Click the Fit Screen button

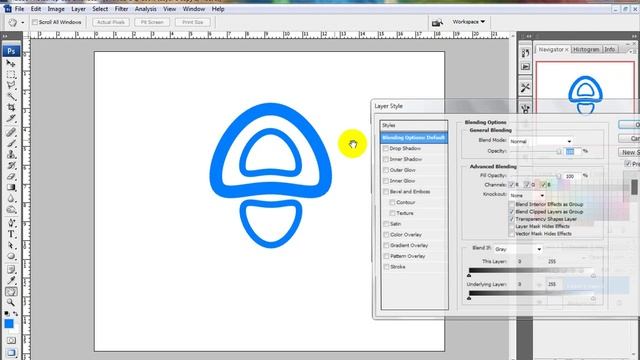[152, 22]
